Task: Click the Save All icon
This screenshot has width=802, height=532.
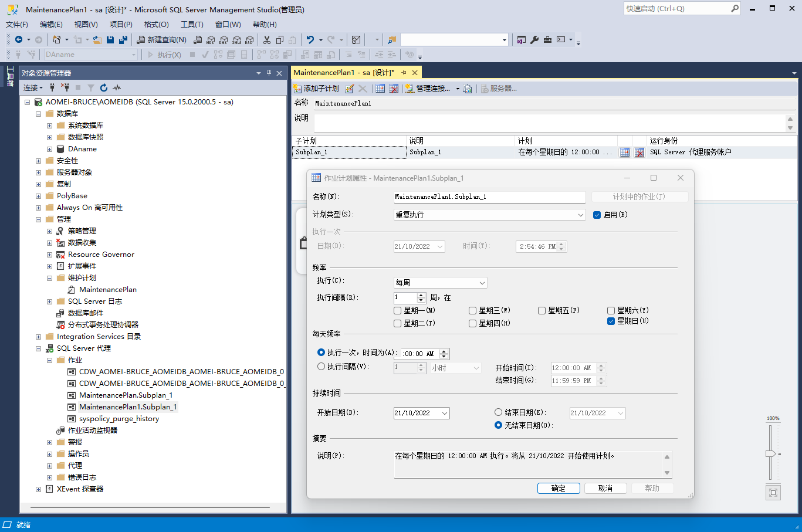Action: pos(123,39)
